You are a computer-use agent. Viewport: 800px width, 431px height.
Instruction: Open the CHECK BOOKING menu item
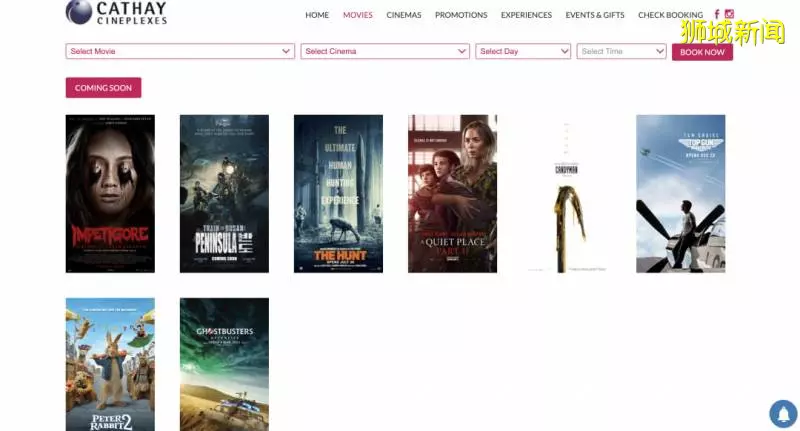[670, 15]
